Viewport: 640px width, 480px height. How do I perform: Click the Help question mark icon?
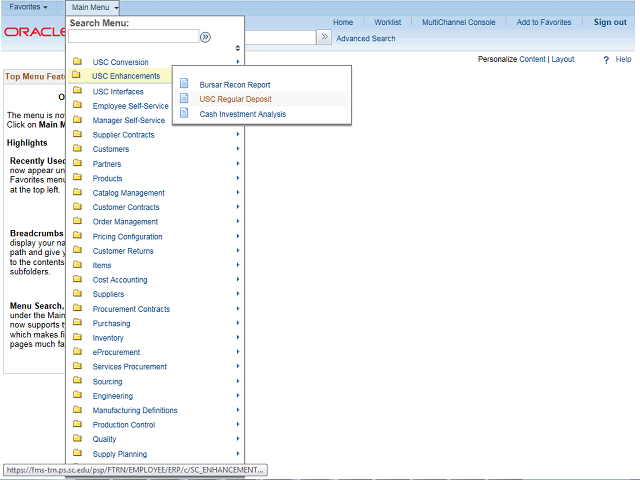click(606, 60)
